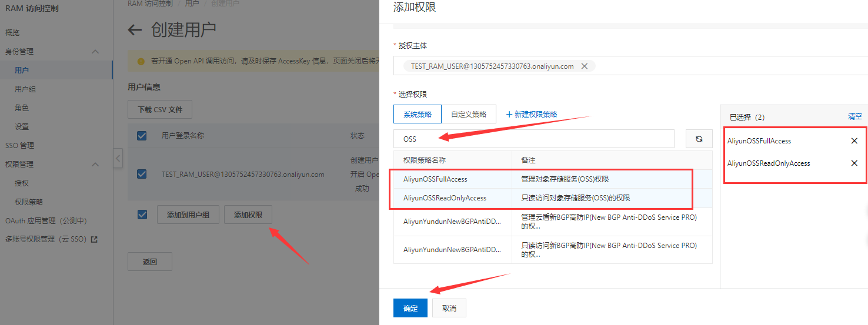Click the 返回 button

coord(150,262)
